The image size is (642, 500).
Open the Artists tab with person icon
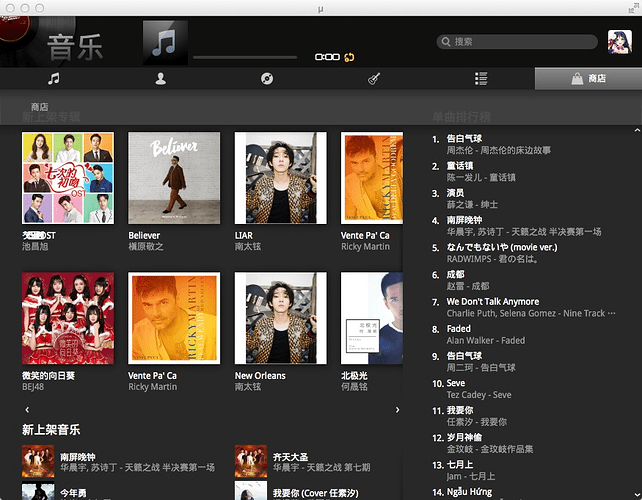(x=160, y=78)
